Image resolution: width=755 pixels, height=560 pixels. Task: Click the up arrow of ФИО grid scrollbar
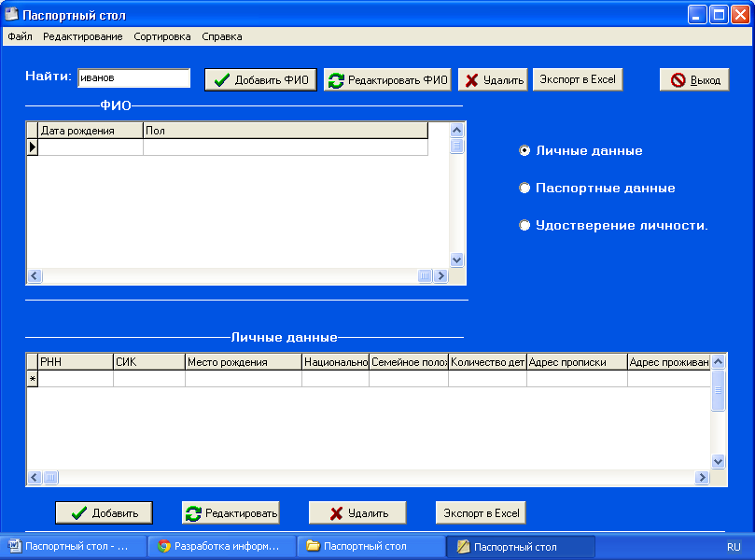point(456,130)
